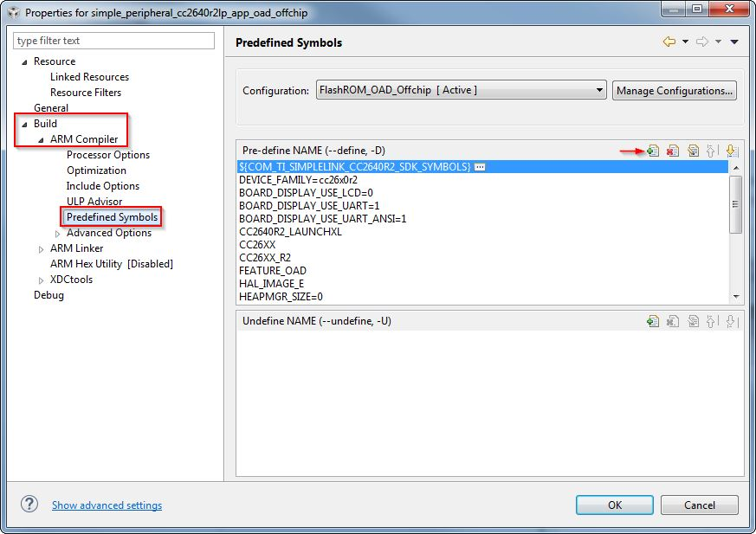
Task: Select the HAL_IMAGE_E symbol
Action: coord(482,284)
